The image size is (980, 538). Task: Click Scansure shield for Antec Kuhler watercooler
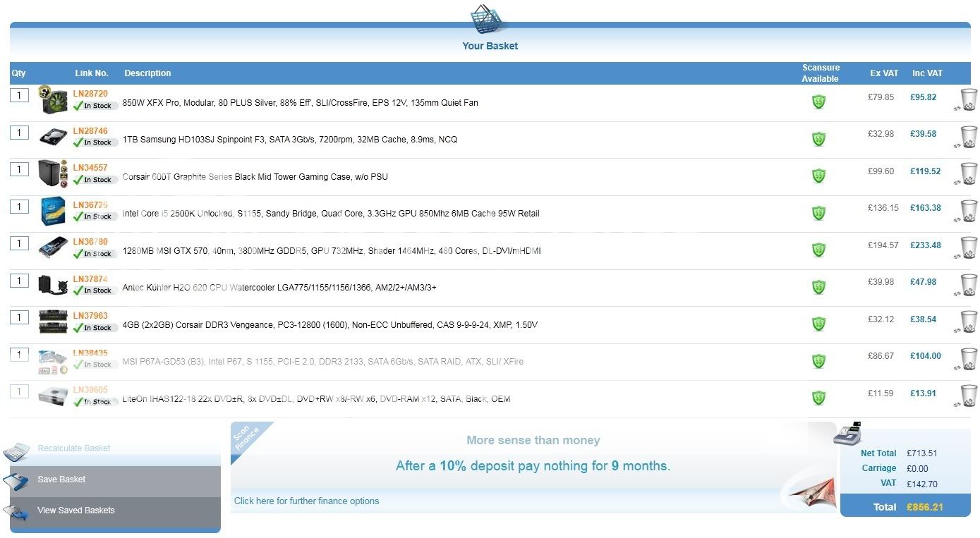point(818,287)
